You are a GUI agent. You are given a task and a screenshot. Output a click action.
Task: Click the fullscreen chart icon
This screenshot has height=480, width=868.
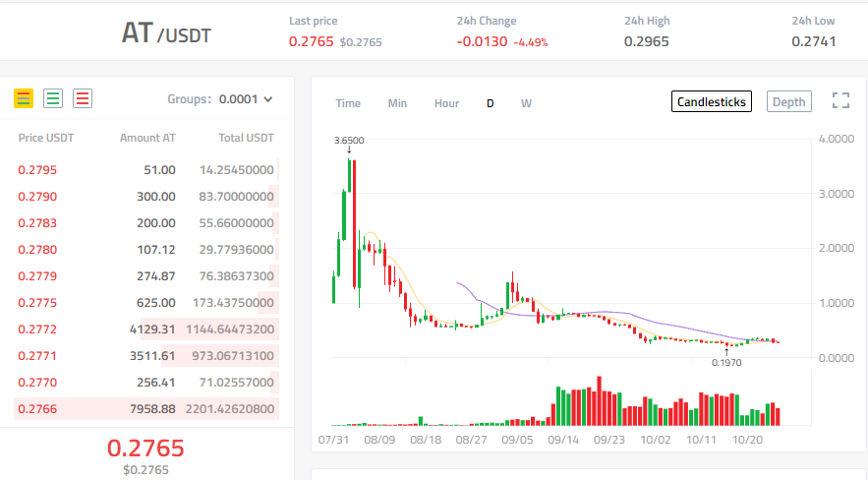840,100
